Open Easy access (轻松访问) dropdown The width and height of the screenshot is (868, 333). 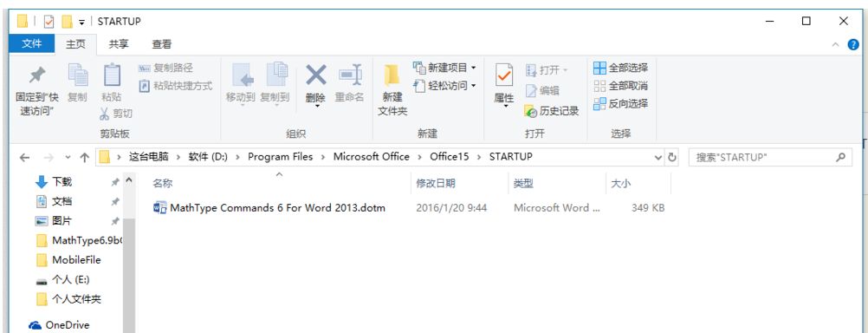[x=444, y=85]
